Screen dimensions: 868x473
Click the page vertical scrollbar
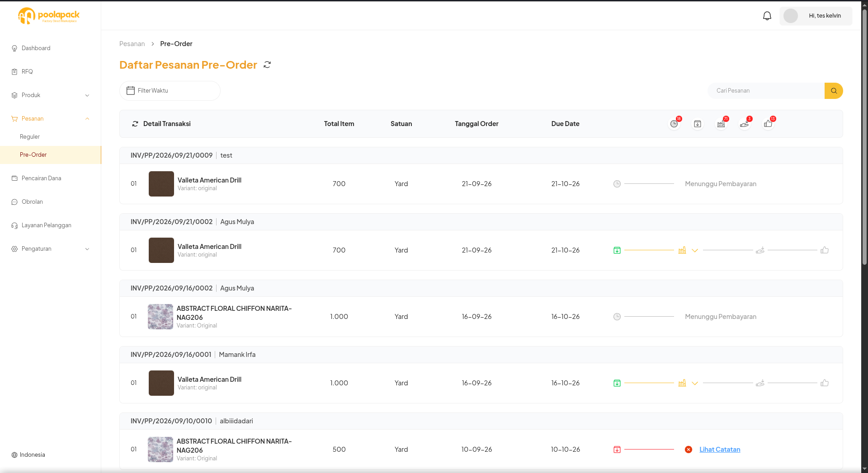864,136
